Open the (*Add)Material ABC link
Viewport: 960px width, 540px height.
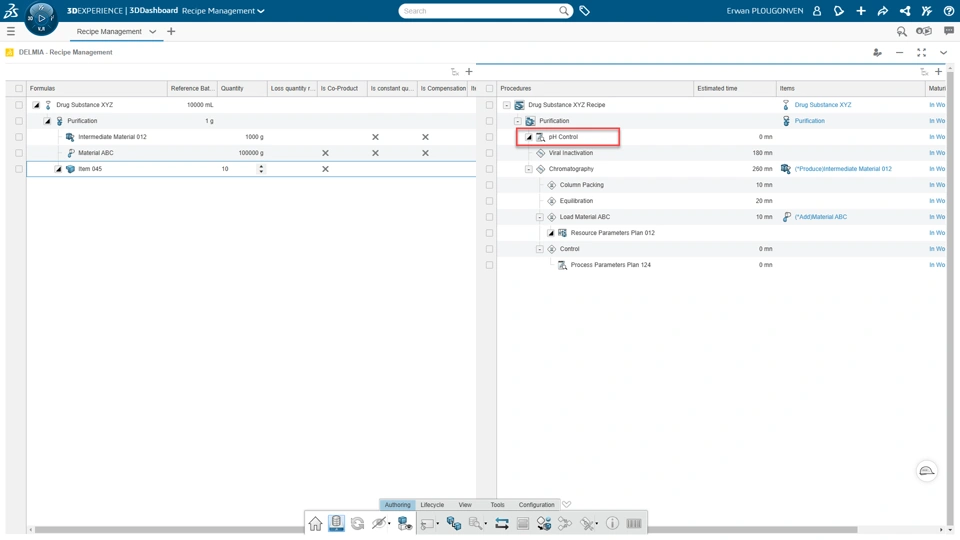coord(820,217)
